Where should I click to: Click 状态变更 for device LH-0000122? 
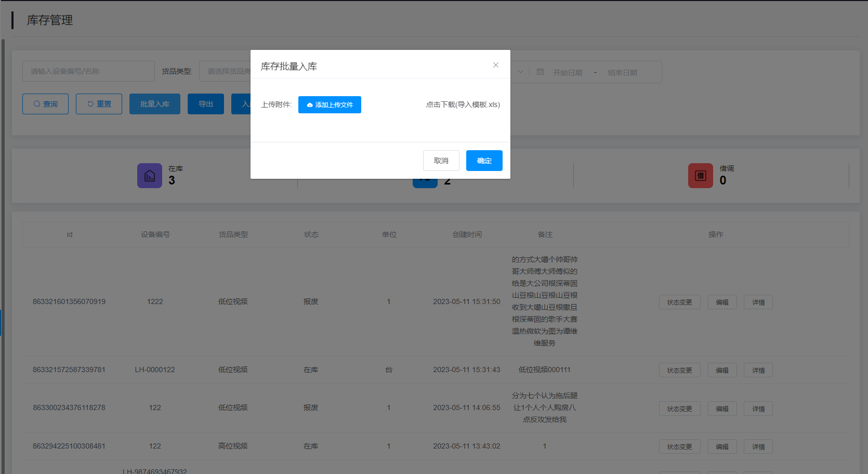coord(679,370)
